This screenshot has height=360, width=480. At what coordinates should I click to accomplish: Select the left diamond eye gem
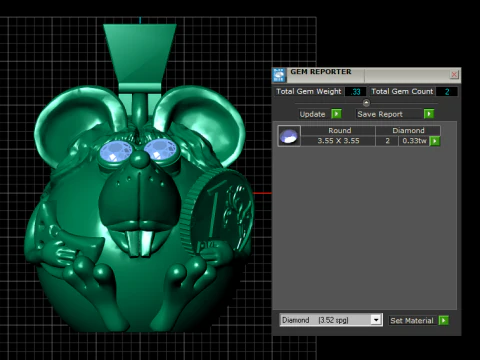116,152
